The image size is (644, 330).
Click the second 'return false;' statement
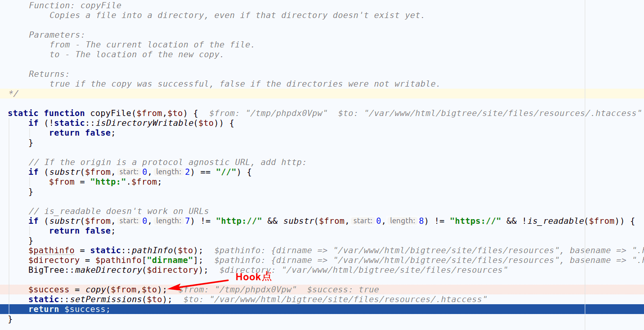(82, 231)
